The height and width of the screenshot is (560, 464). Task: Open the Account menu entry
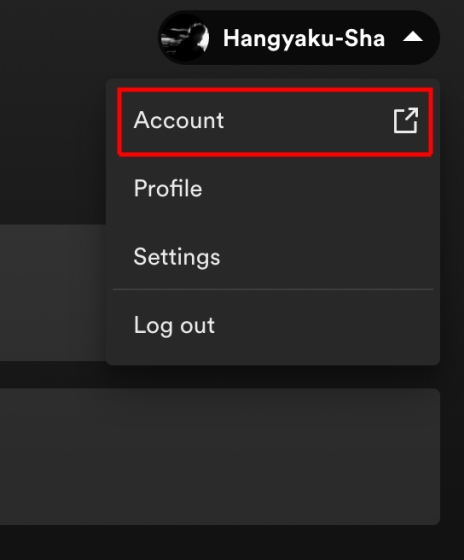(x=275, y=121)
